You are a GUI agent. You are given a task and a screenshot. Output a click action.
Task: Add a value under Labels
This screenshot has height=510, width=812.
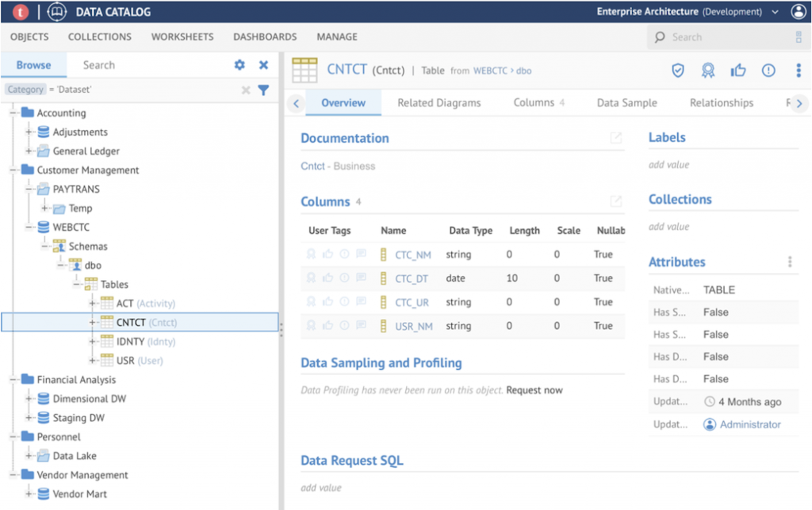point(668,165)
